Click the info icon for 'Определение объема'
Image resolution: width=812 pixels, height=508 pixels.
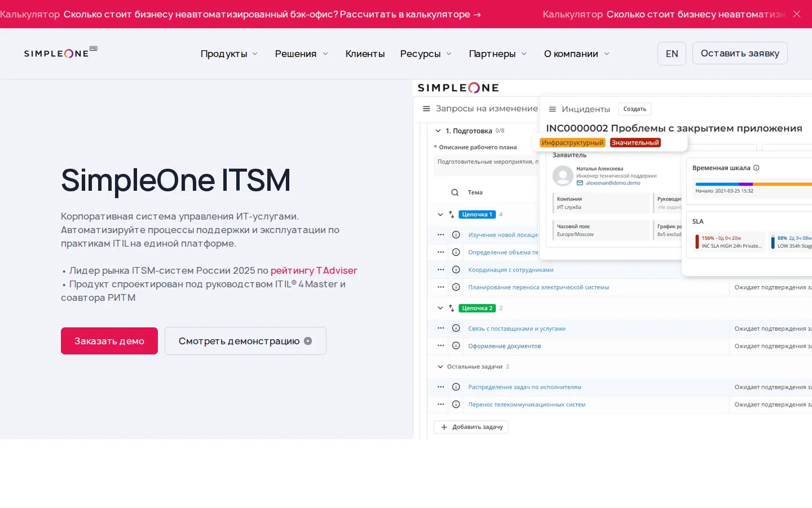coord(456,252)
